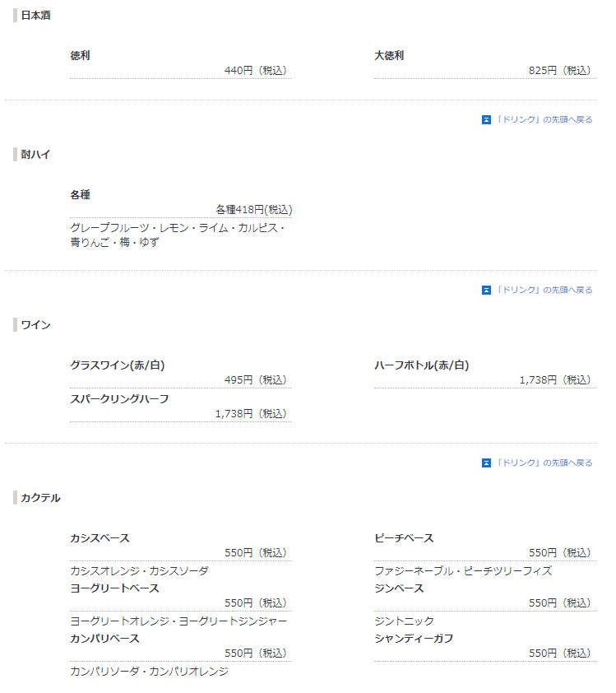Click the カクテル section heading

pyautogui.click(x=40, y=498)
